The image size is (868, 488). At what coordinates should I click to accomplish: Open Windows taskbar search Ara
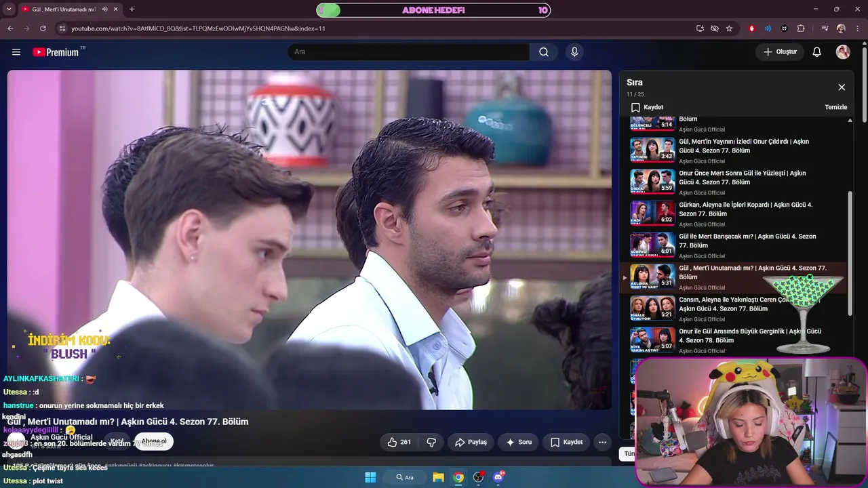(x=405, y=477)
